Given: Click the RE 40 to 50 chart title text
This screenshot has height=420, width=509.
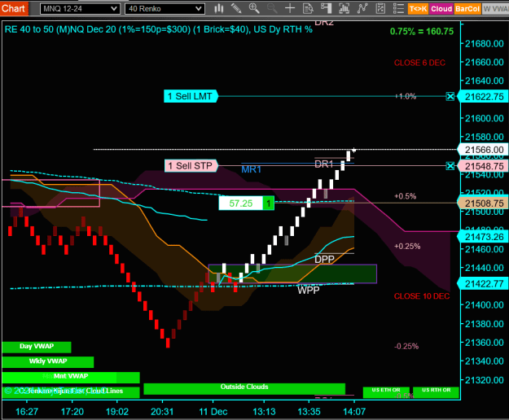Looking at the screenshot, I should [x=158, y=29].
